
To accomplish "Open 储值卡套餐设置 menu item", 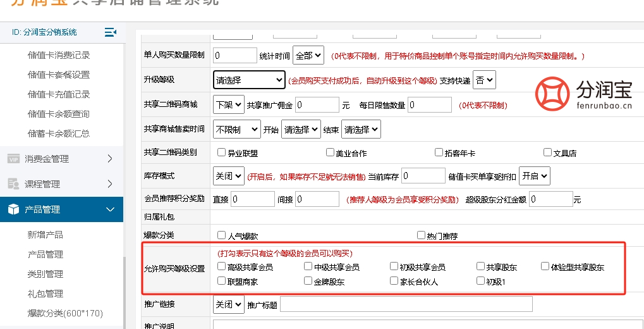I will (x=59, y=75).
